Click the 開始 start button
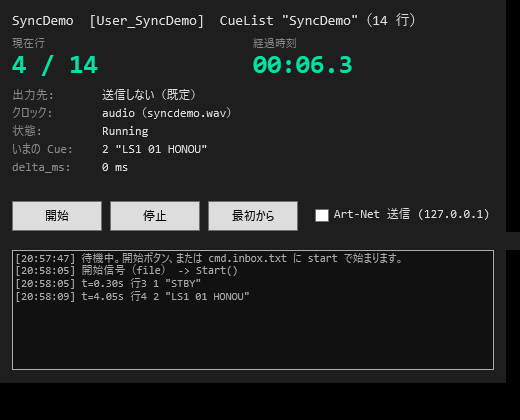520x420 pixels. (x=57, y=216)
